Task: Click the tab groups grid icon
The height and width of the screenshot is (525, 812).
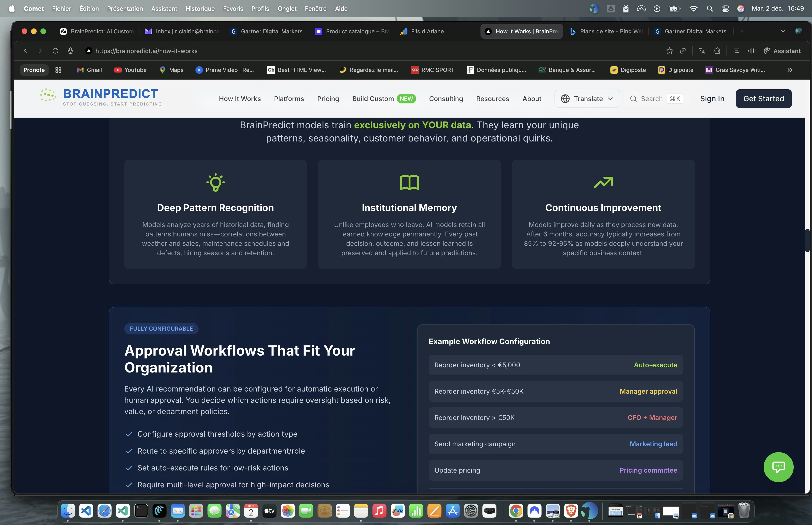Action: (x=58, y=70)
